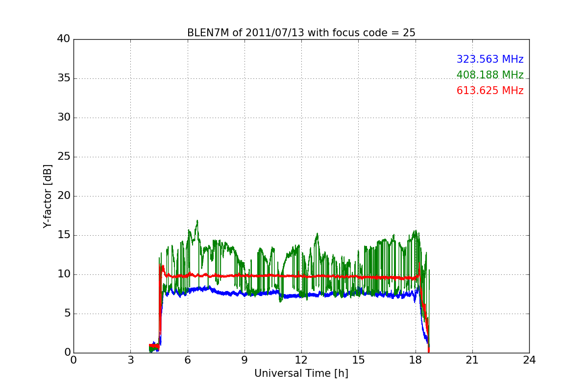Click the x-axis tick label 24

click(x=529, y=360)
